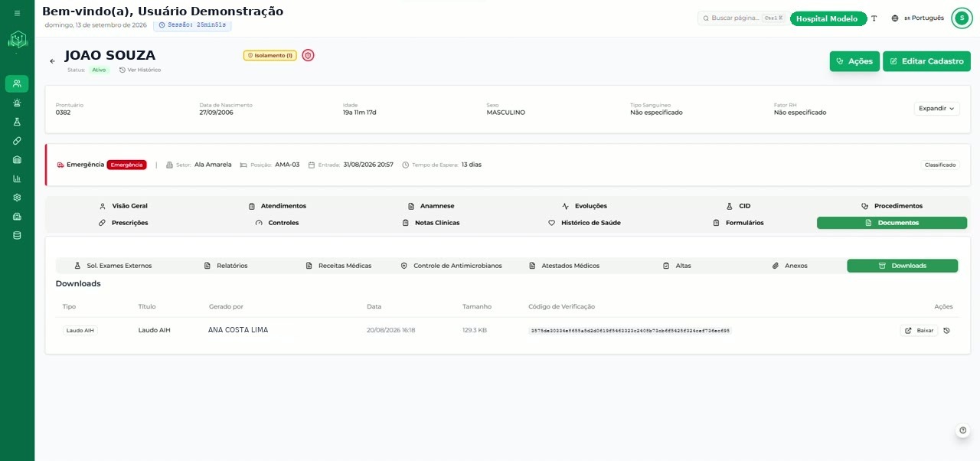Open the pharmacy pill icon in sidebar
Screen dimensions: 980x461
coord(17,141)
